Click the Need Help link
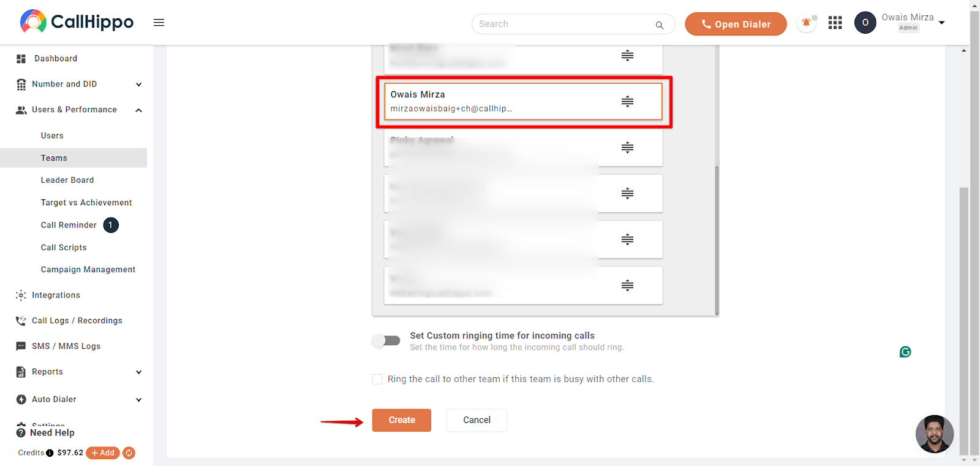980x466 pixels. point(52,433)
